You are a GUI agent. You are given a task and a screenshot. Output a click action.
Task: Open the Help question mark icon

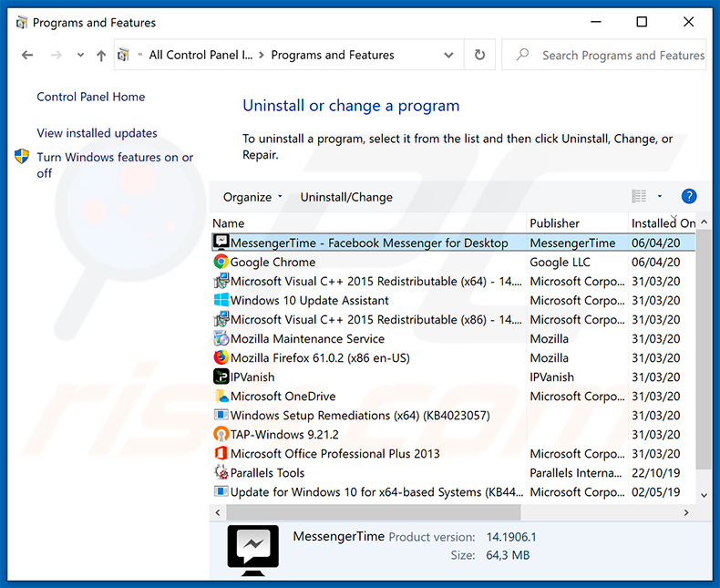coord(689,196)
